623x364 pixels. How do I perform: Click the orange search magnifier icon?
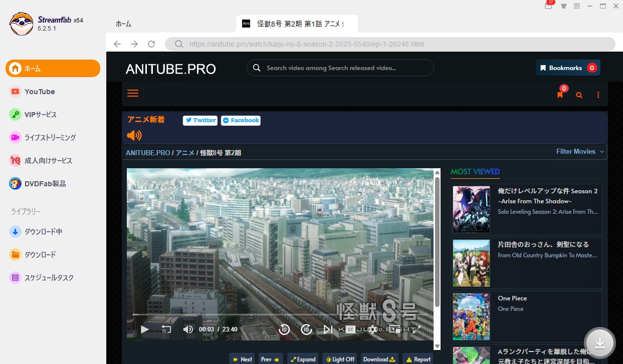click(579, 95)
